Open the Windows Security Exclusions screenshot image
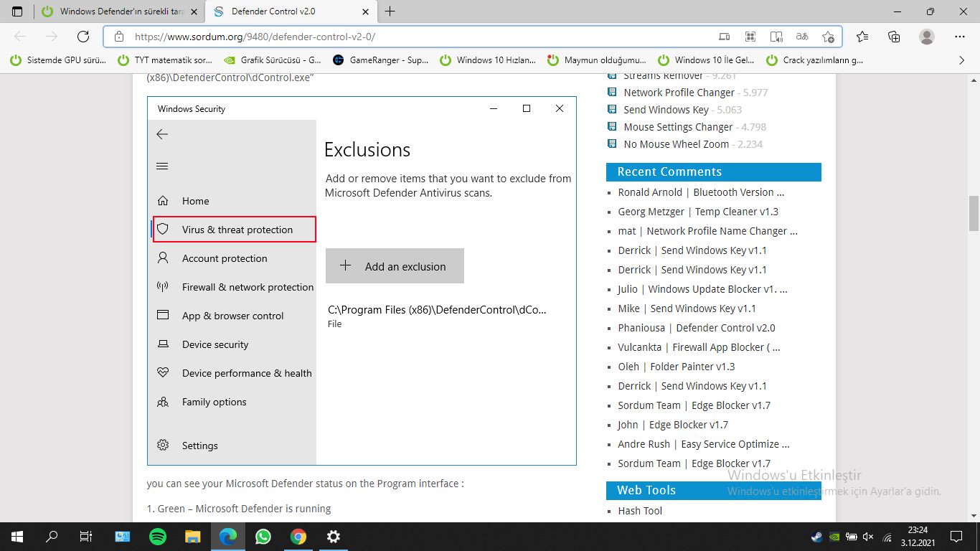 (362, 281)
